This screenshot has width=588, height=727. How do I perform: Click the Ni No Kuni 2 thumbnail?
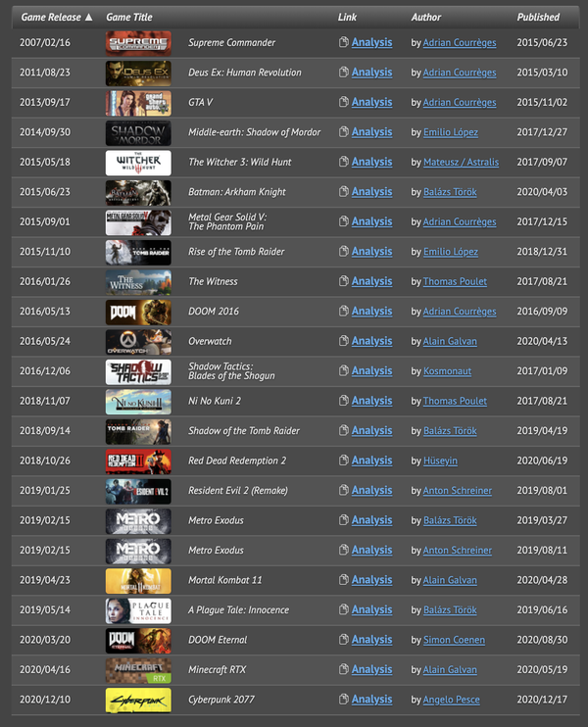(x=138, y=402)
